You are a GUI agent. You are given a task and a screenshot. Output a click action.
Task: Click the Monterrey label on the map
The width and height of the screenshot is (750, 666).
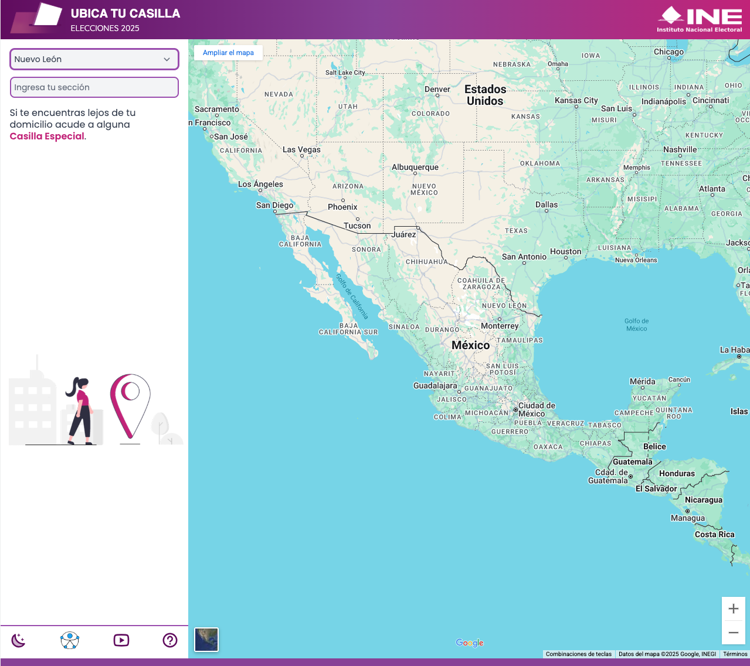point(499,326)
